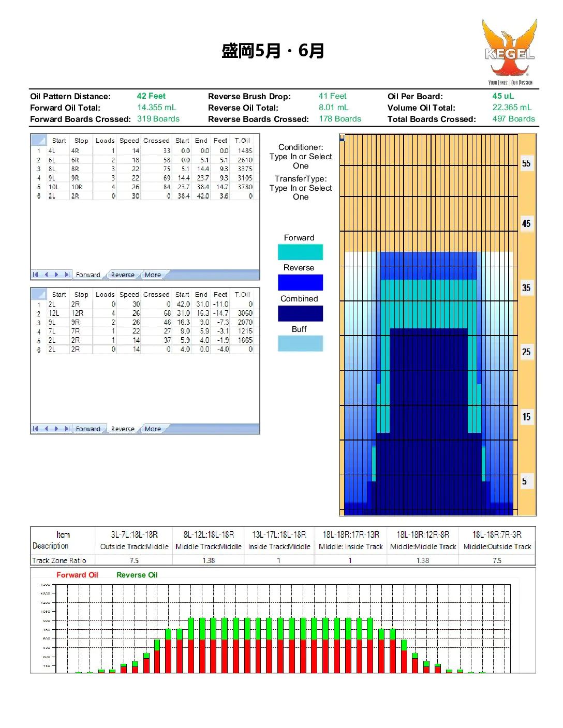Click the Speed column header in forward table
Screen dimensions: 563x728
[x=129, y=141]
